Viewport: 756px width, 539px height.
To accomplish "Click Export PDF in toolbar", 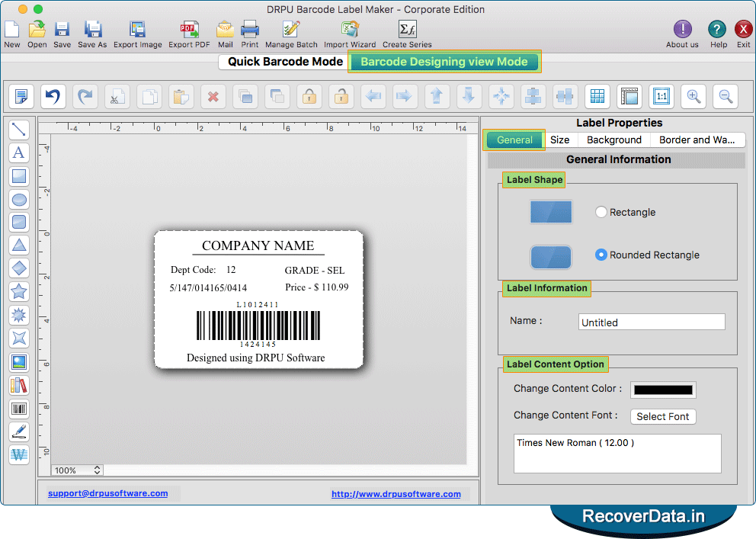I will pos(188,34).
